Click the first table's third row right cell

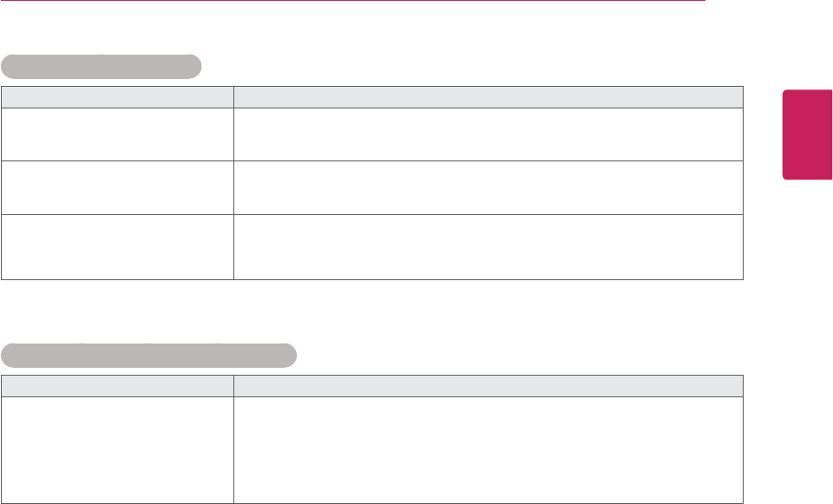(488, 246)
